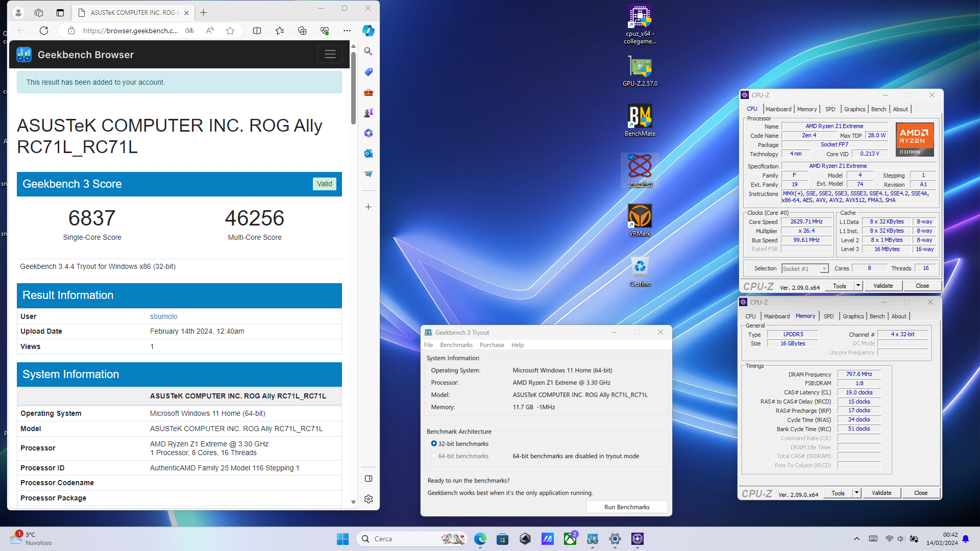
Task: Click Run Benchmarks button
Action: (x=627, y=507)
